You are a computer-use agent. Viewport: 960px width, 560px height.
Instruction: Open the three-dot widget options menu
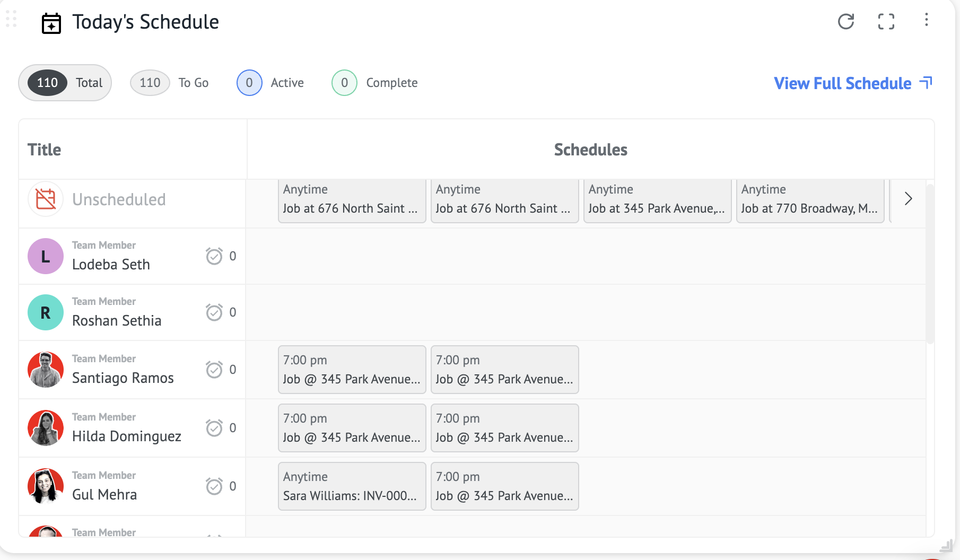(x=927, y=20)
